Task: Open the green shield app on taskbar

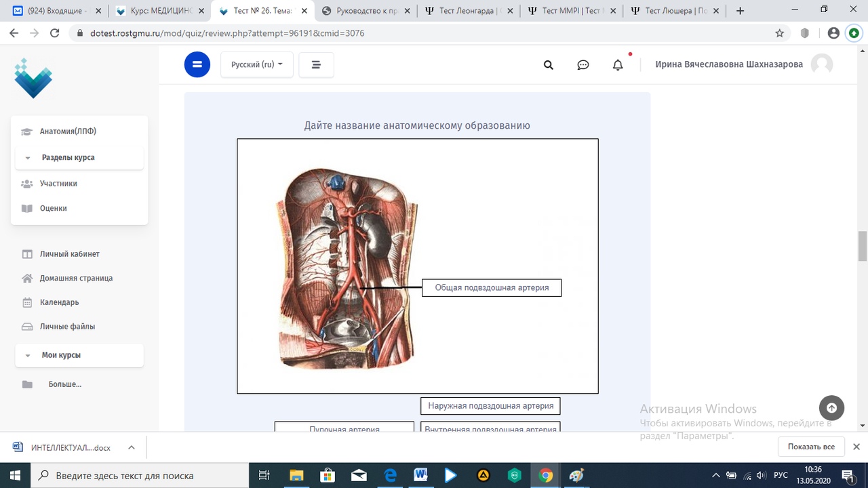Action: pyautogui.click(x=515, y=475)
